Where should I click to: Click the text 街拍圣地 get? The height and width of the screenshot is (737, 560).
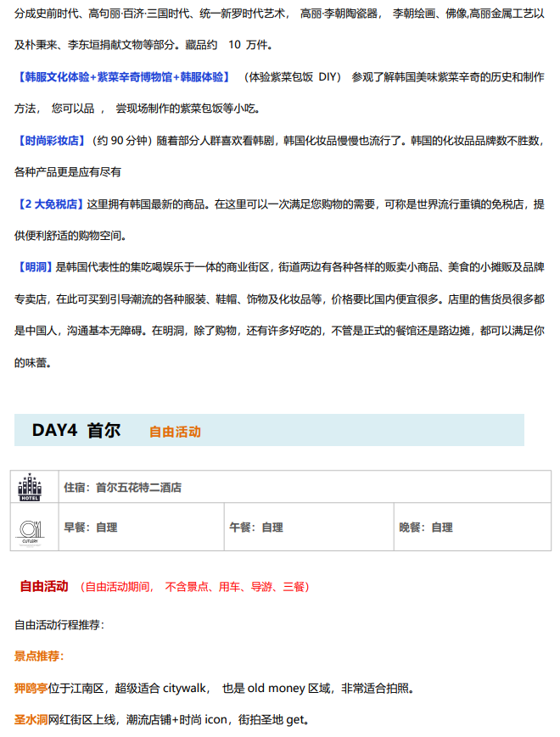point(268,720)
